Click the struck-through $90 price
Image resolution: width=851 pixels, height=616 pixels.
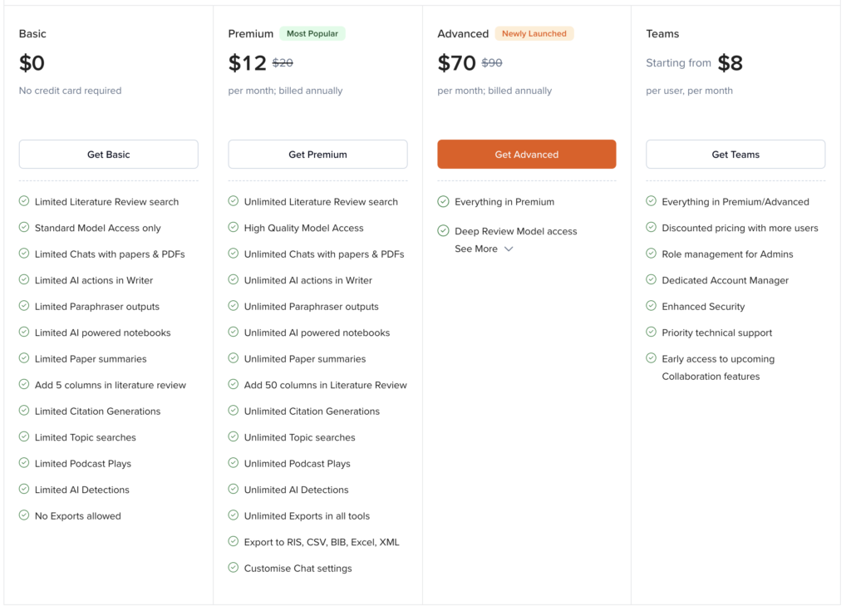point(492,62)
